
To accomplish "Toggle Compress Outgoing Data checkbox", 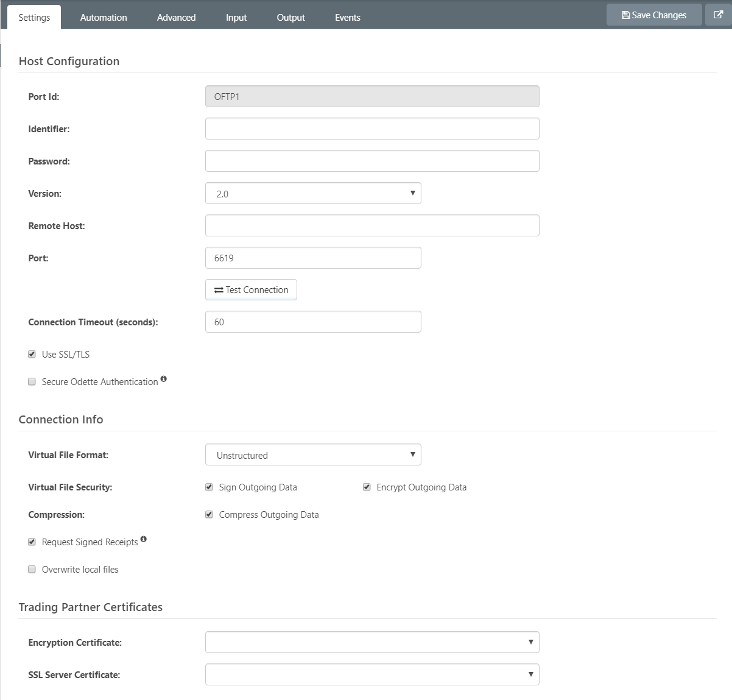I will click(x=209, y=514).
